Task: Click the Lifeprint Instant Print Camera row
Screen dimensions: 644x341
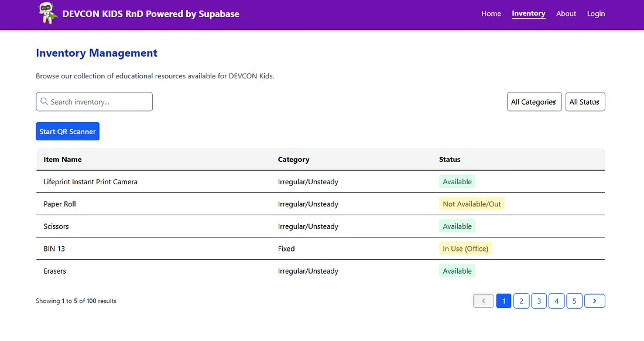Action: [91, 182]
